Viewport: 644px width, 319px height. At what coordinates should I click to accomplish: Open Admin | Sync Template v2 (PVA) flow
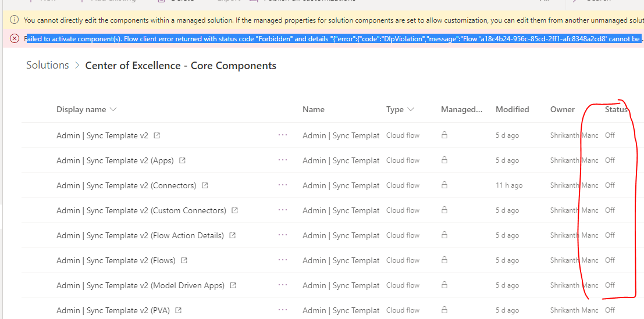click(x=113, y=310)
